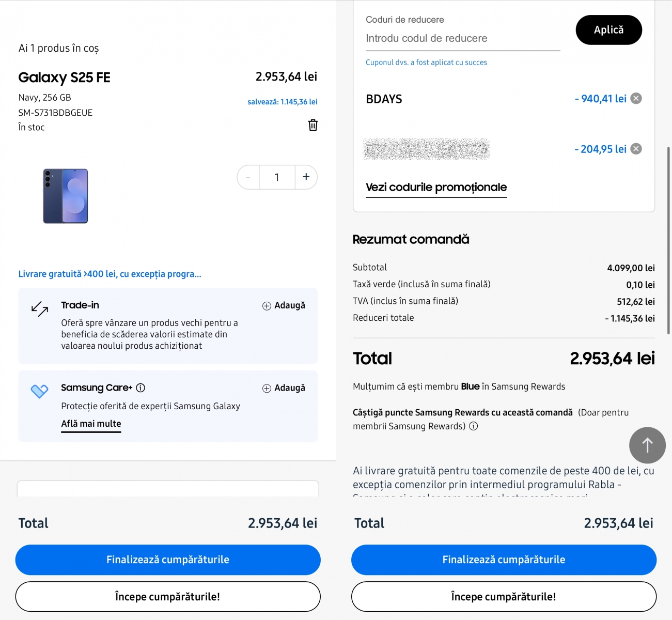Viewport: 672px width, 620px height.
Task: Open the Galaxy S25 FE product thumbnail
Action: [x=66, y=196]
